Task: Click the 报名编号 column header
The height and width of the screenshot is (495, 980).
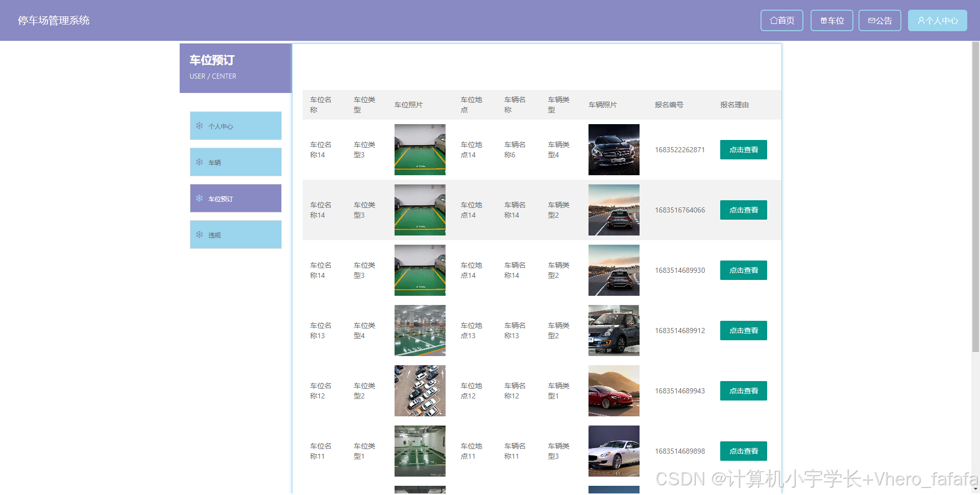Action: tap(669, 105)
